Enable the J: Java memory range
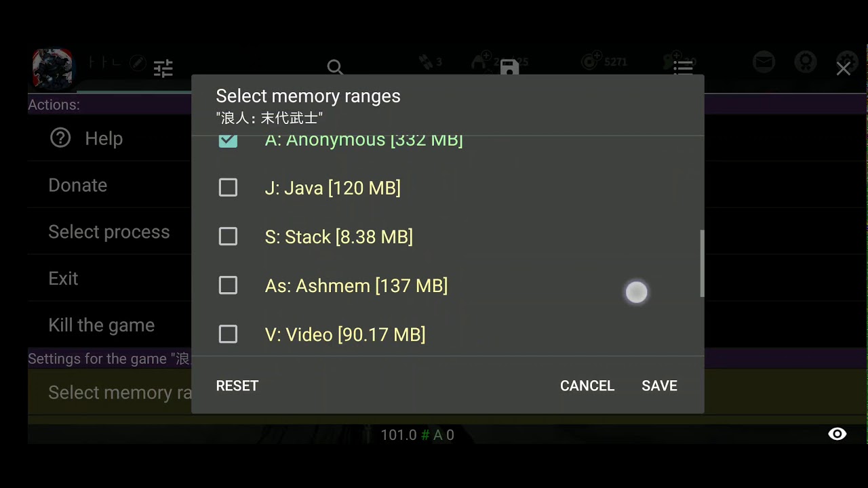 tap(228, 188)
